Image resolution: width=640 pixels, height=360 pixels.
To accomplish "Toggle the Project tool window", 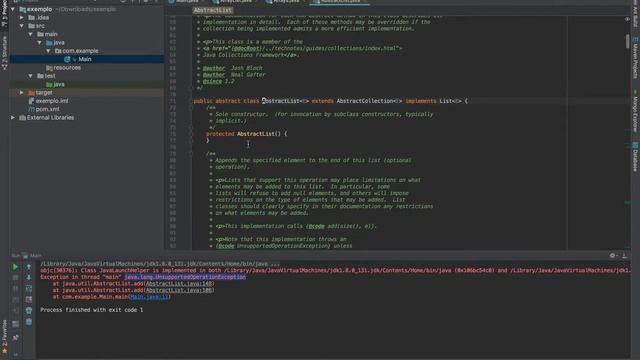I will tap(4, 14).
